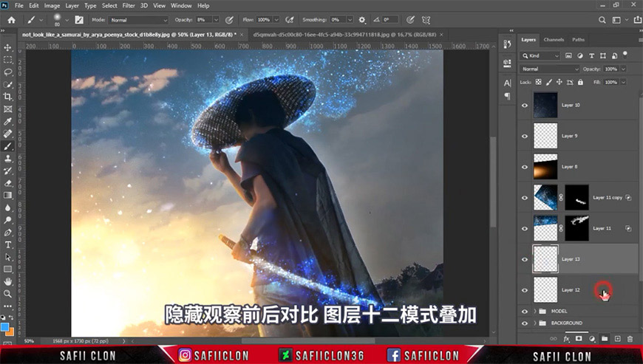Open brush Flow dropdown arrow
Image resolution: width=643 pixels, height=364 pixels.
(276, 20)
